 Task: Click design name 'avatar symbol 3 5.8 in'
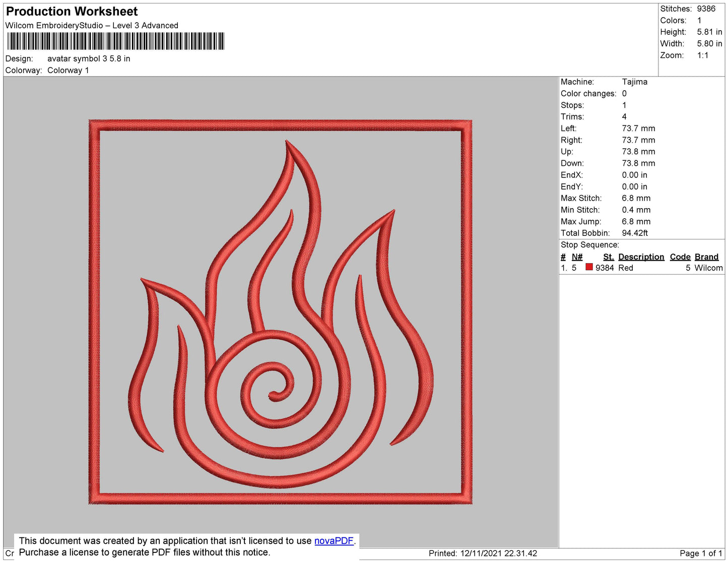(x=89, y=58)
